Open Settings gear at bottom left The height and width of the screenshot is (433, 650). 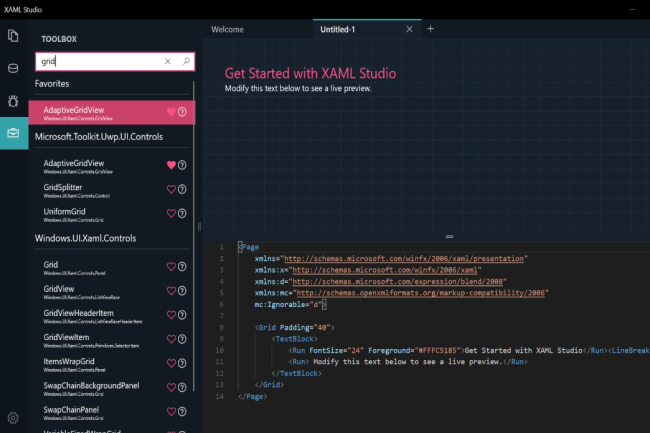(14, 417)
